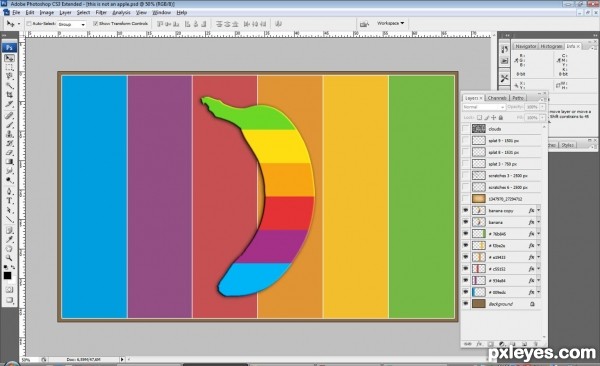Open the tool preset picker arrow
Screen dimensions: 600x366
[19, 24]
